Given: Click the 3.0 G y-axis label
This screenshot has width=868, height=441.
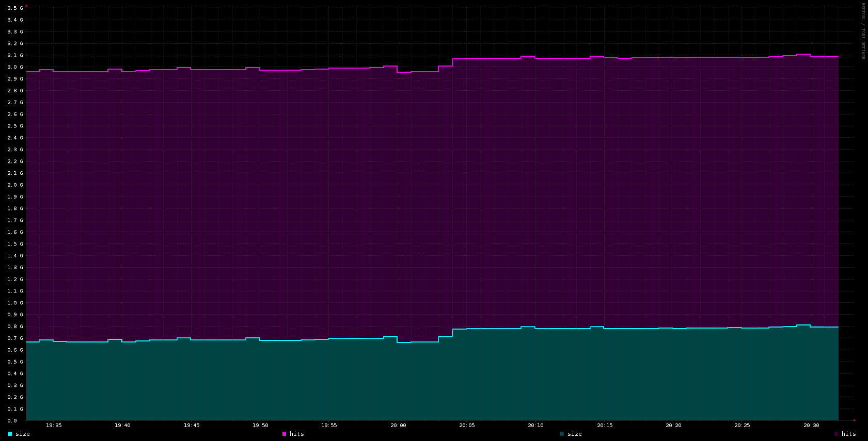Looking at the screenshot, I should point(15,67).
